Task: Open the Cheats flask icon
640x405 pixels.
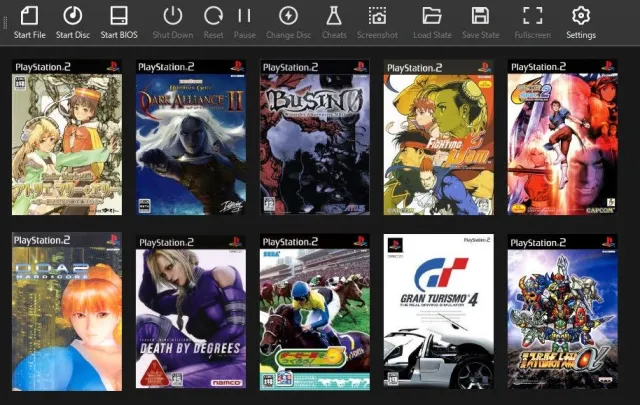Action: (x=334, y=16)
